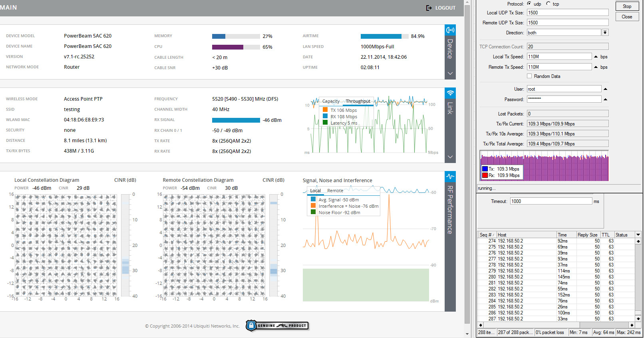
Task: Click the logout arrow icon
Action: tap(429, 8)
